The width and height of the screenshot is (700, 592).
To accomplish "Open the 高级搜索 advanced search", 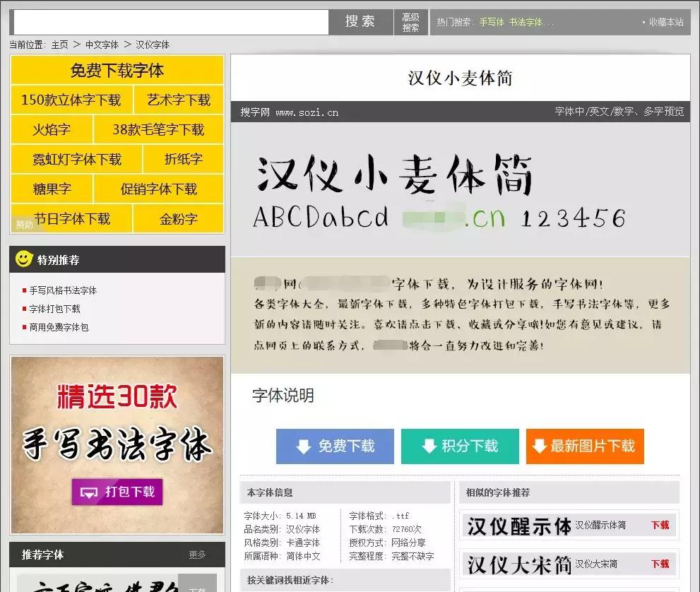I will click(x=410, y=22).
